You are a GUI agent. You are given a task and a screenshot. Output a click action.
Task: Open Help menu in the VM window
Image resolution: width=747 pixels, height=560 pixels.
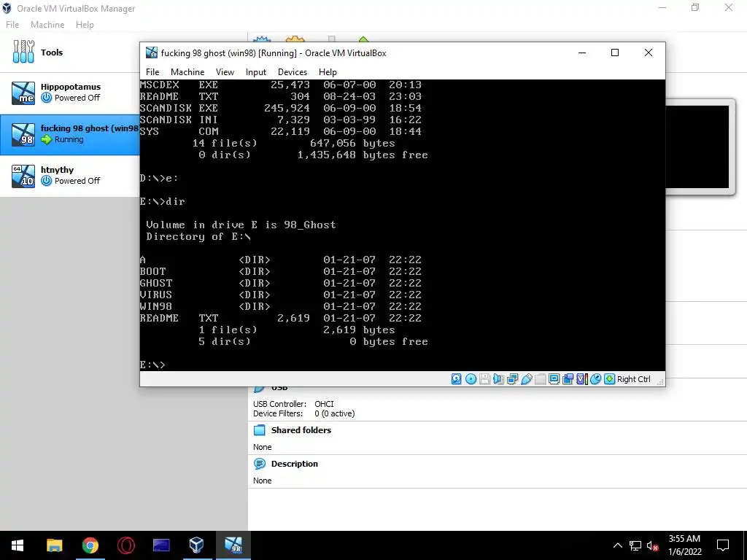(328, 72)
